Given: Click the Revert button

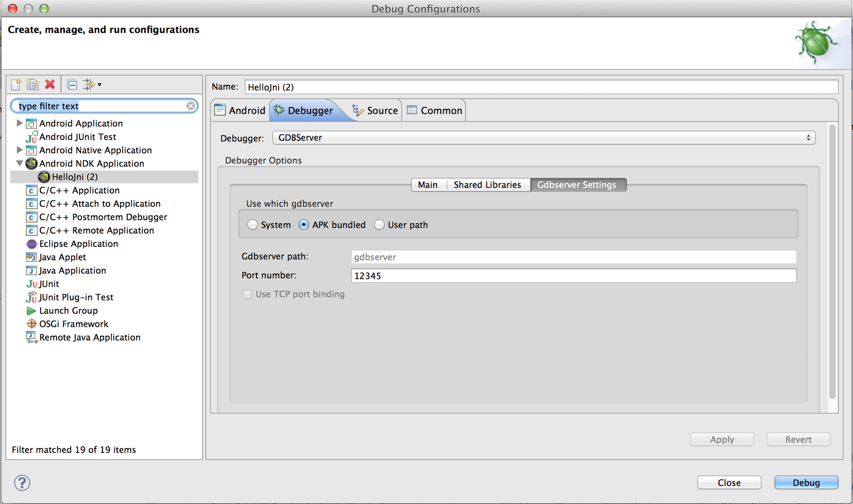Looking at the screenshot, I should pyautogui.click(x=798, y=440).
